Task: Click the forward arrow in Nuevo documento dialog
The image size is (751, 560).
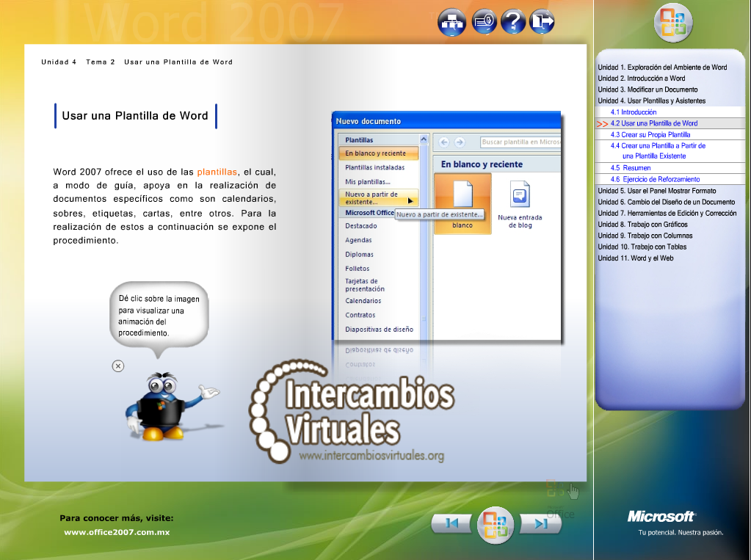Action: click(x=460, y=142)
